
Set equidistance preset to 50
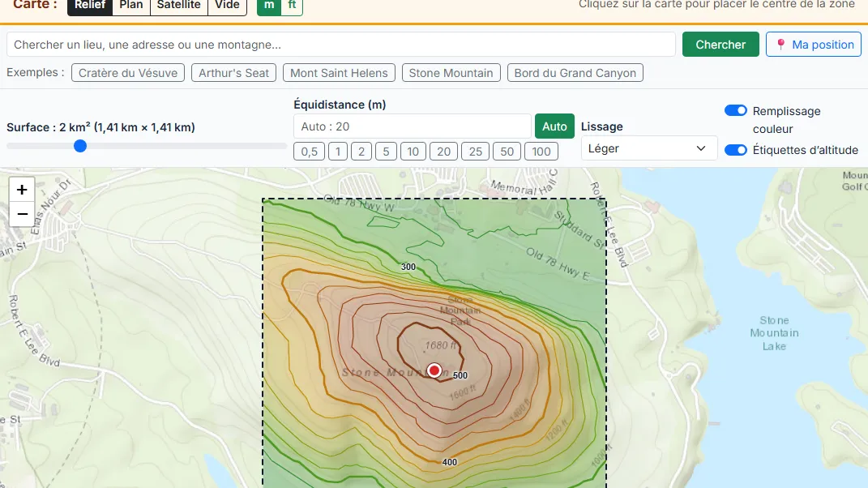[x=507, y=152]
